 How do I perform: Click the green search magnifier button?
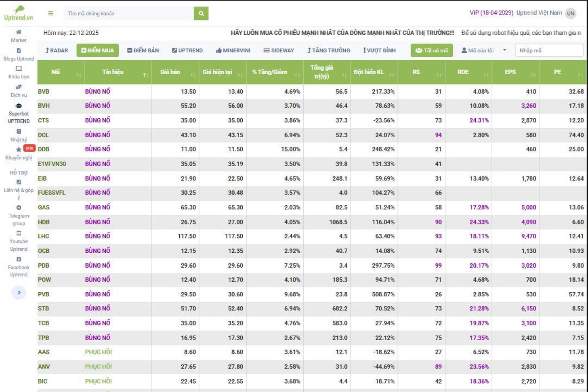coord(201,13)
